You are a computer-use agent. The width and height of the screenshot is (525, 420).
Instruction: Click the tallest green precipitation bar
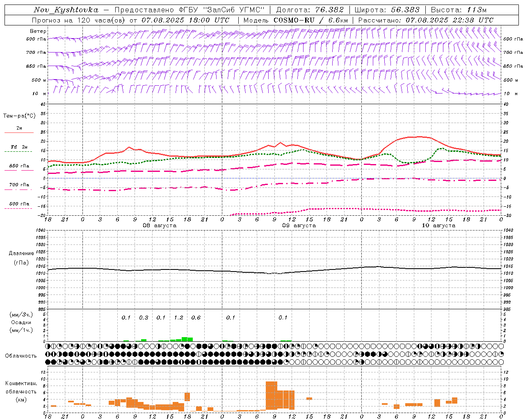[x=185, y=339]
